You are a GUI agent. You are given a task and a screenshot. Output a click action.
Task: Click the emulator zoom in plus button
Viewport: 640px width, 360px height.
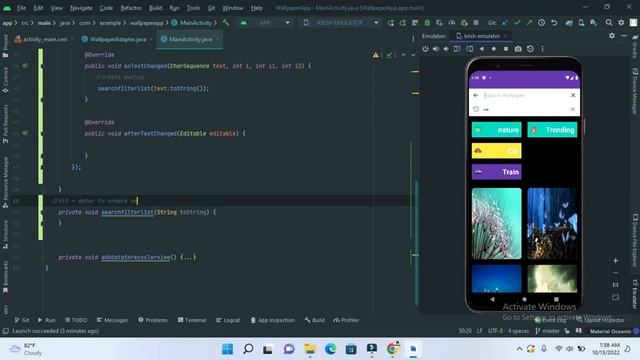616,260
